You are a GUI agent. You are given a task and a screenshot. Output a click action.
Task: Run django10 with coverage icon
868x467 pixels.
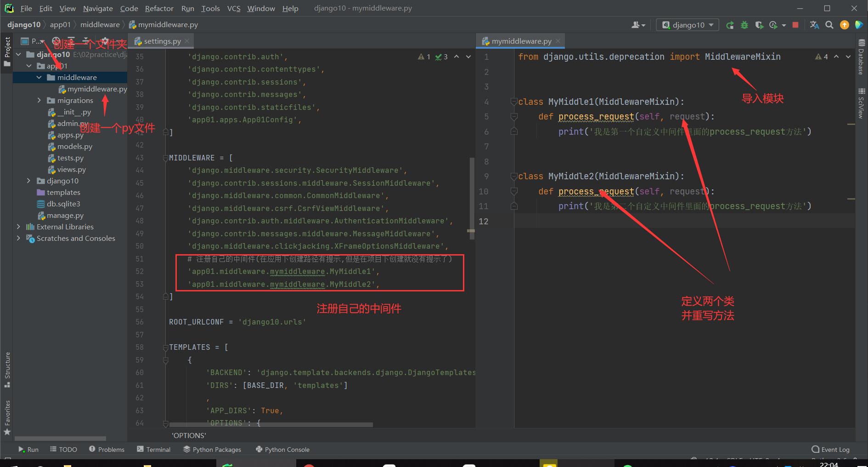(759, 25)
